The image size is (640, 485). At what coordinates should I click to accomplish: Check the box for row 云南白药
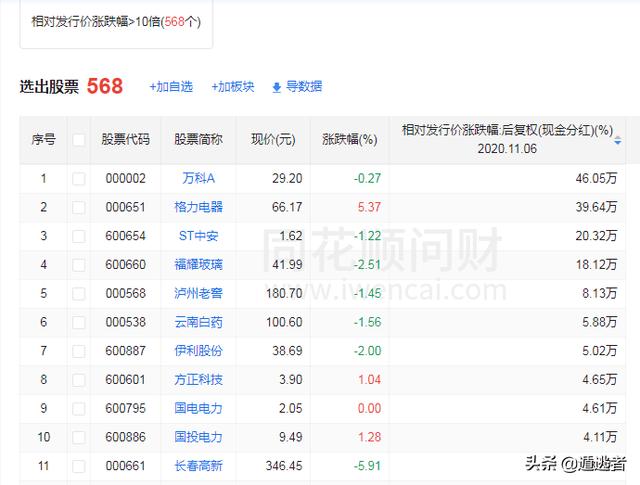(78, 323)
